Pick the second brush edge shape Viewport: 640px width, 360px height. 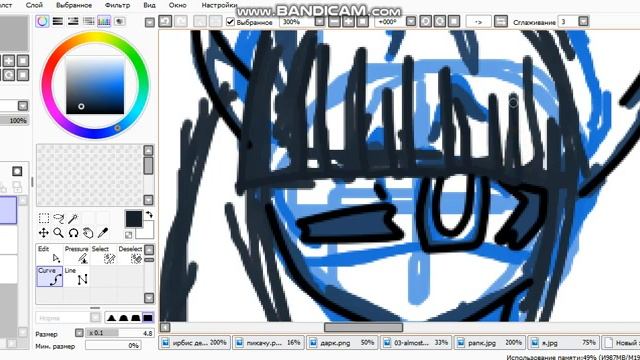123,318
